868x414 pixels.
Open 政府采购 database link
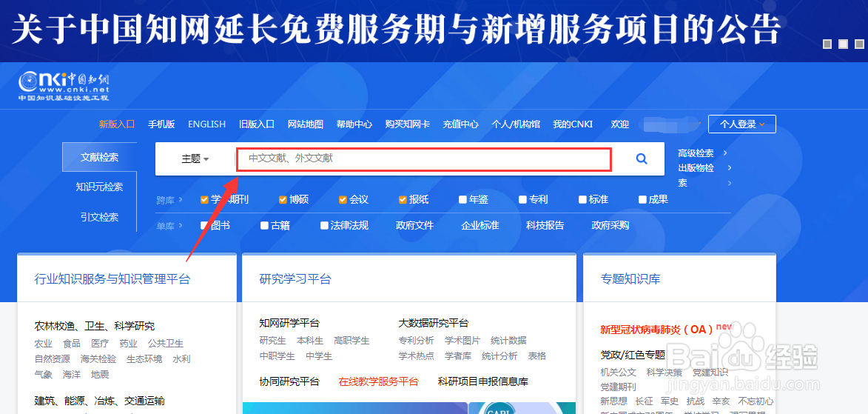610,226
